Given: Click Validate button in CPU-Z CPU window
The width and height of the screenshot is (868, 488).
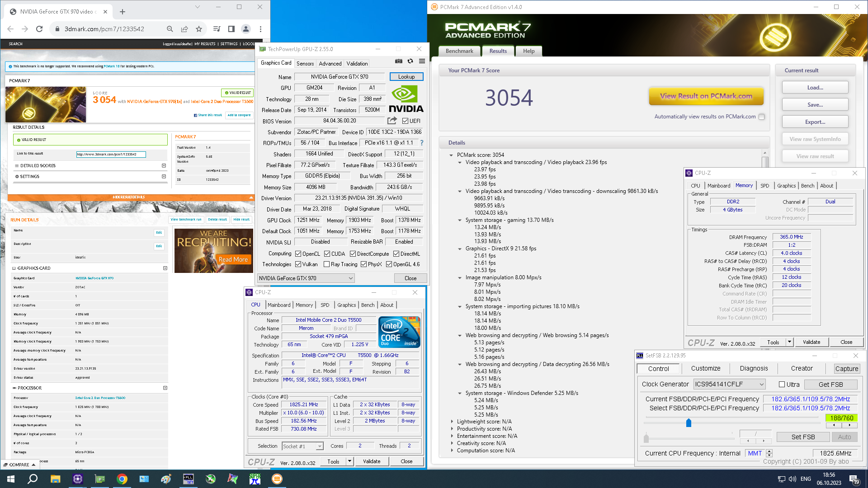Looking at the screenshot, I should pyautogui.click(x=372, y=461).
